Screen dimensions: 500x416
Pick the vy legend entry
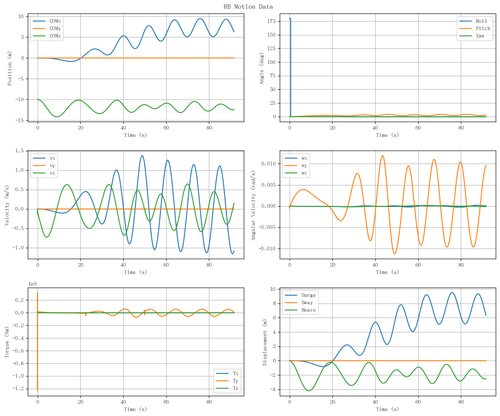[x=44, y=165]
